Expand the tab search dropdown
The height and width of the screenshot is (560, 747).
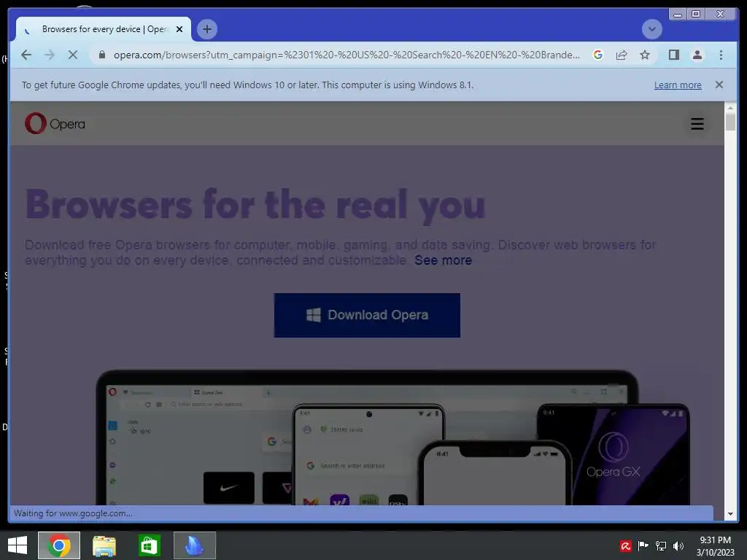(x=651, y=29)
